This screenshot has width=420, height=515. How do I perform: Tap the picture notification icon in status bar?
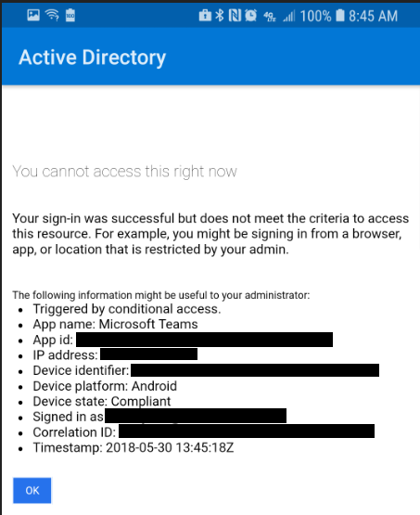pos(33,15)
